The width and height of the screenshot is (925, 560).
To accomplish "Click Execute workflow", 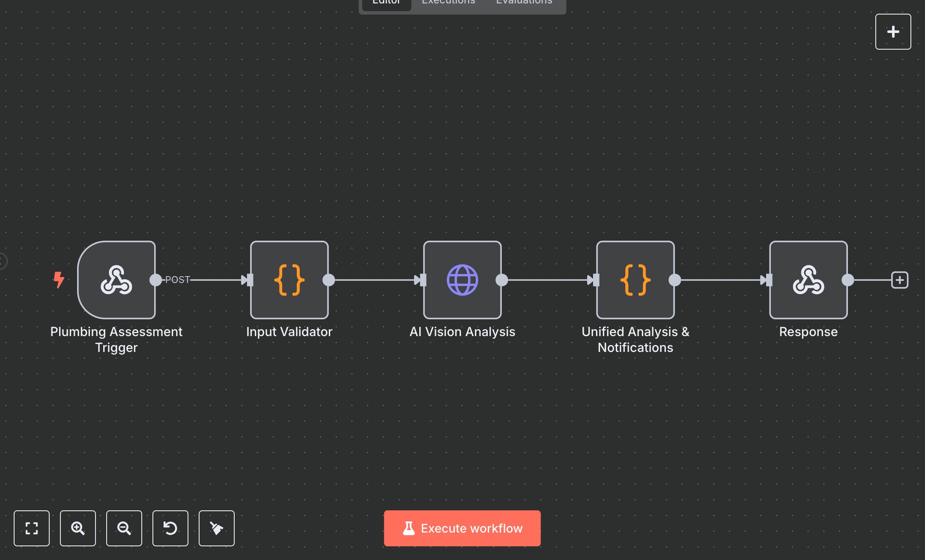I will click(462, 528).
